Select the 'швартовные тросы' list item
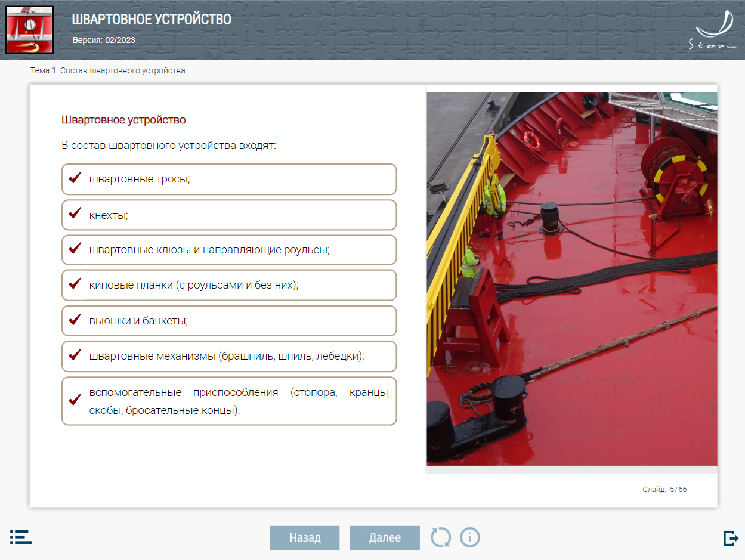The height and width of the screenshot is (560, 745). (x=229, y=179)
